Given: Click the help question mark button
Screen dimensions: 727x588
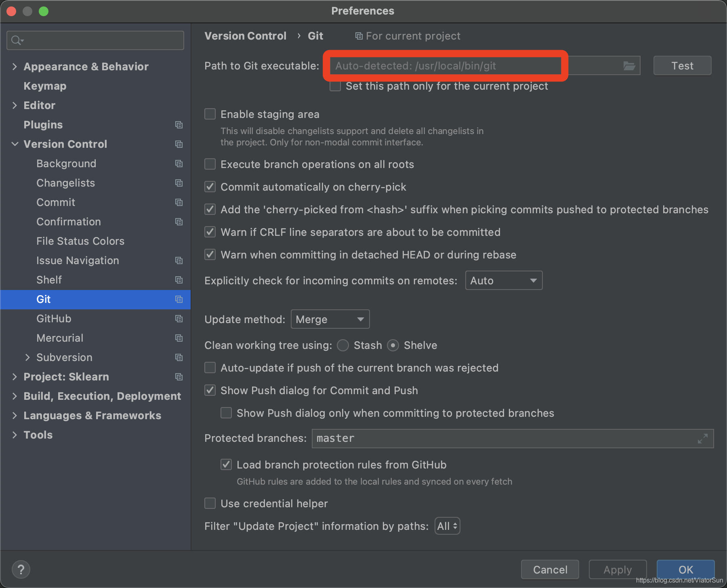Looking at the screenshot, I should [x=21, y=569].
